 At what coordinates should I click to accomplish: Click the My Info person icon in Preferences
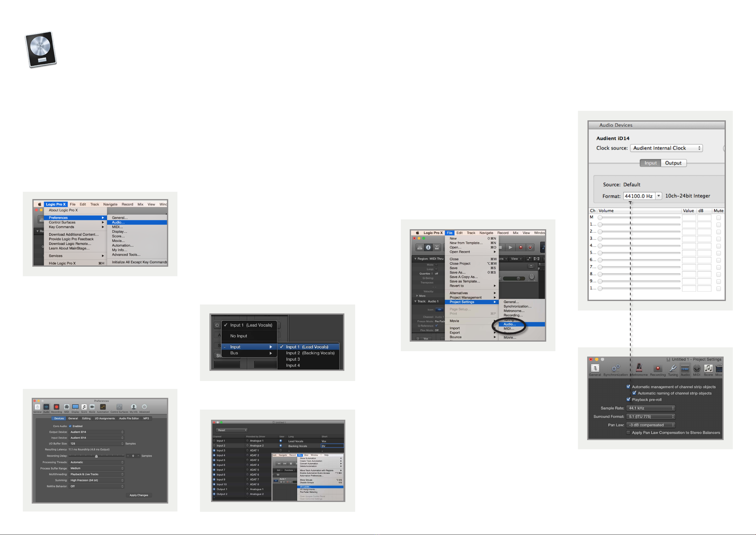[x=134, y=407]
